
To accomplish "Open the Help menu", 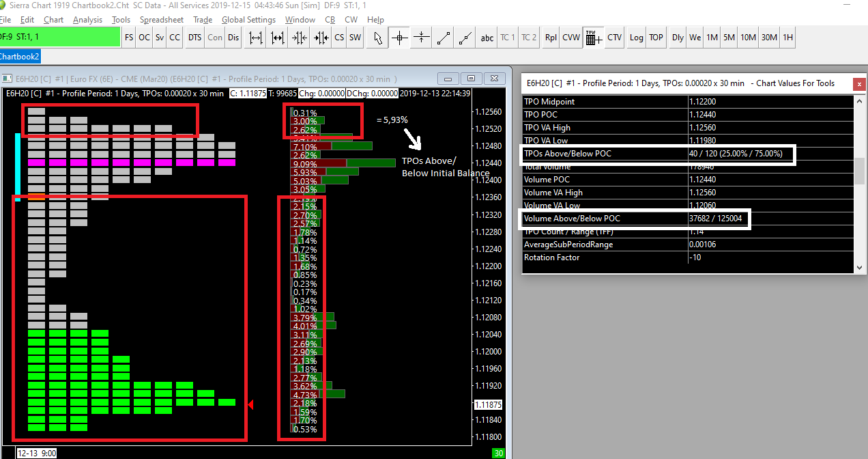I will pyautogui.click(x=375, y=20).
